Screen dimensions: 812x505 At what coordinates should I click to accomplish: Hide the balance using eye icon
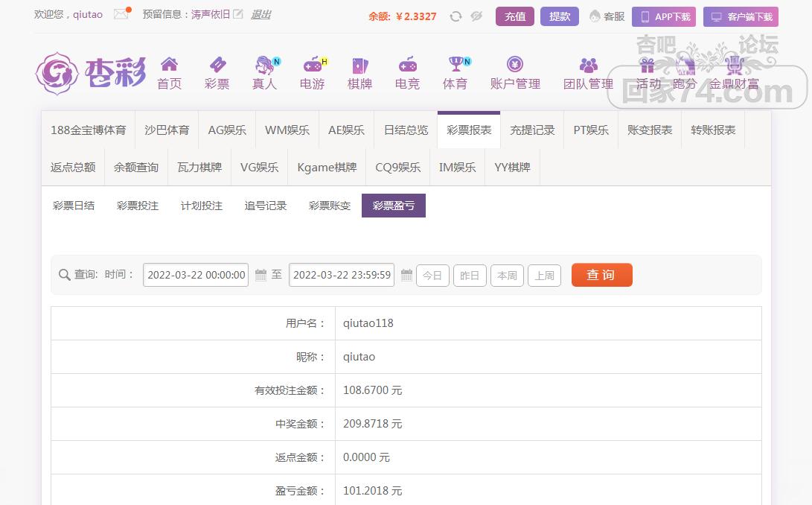tap(476, 16)
